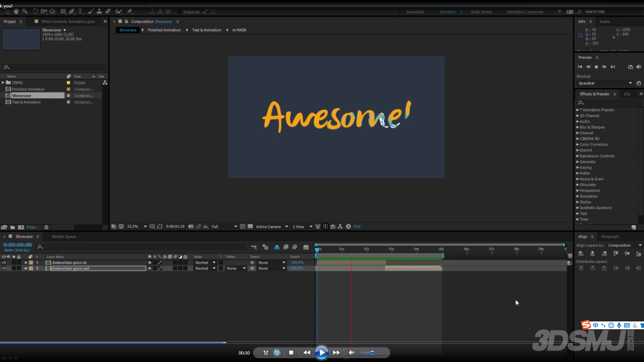The width and height of the screenshot is (644, 362).
Task: Expand 'Animation goes out' layer properties
Action: tap(26, 268)
